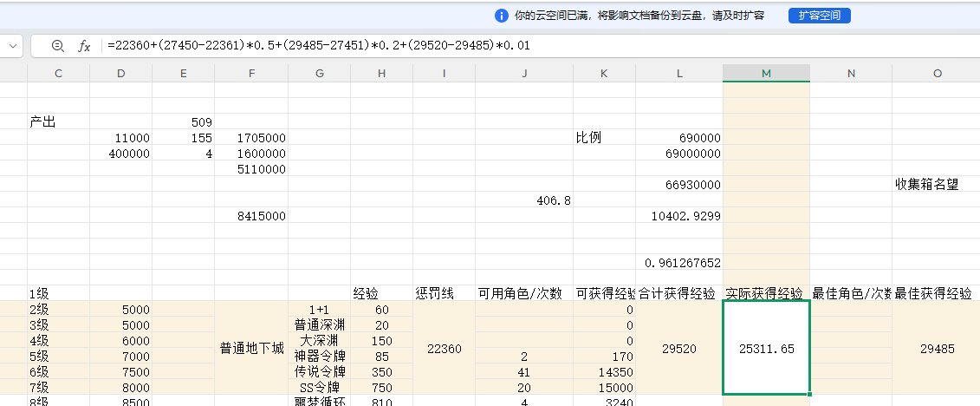The image size is (980, 406).
Task: Click the fx insert function icon
Action: 84,46
